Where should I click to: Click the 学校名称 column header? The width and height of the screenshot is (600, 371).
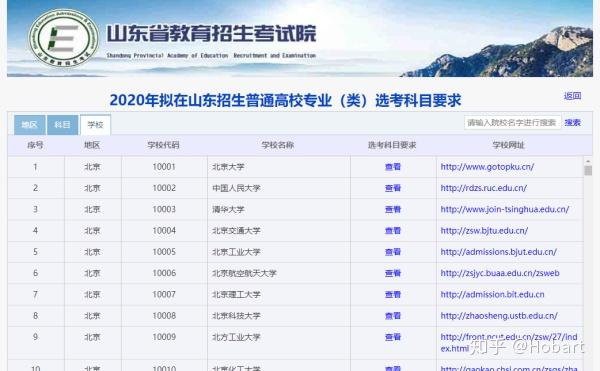[x=278, y=145]
